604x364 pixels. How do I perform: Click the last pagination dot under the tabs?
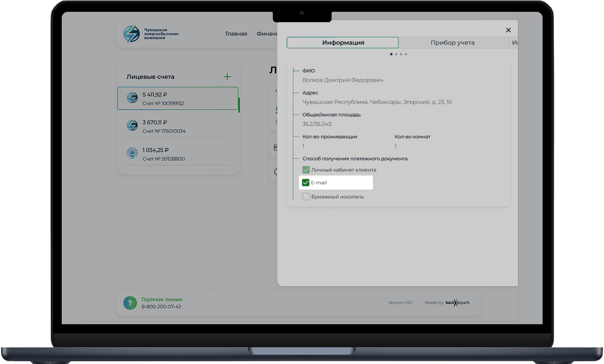[406, 54]
